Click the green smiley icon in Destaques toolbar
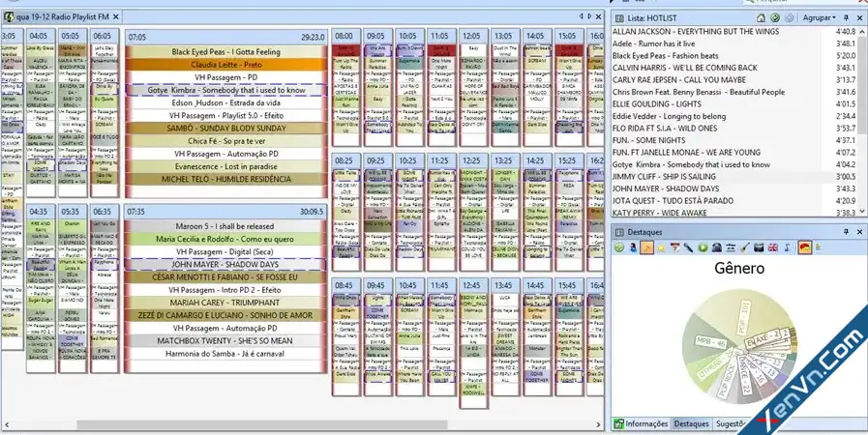The image size is (868, 435). pyautogui.click(x=619, y=247)
